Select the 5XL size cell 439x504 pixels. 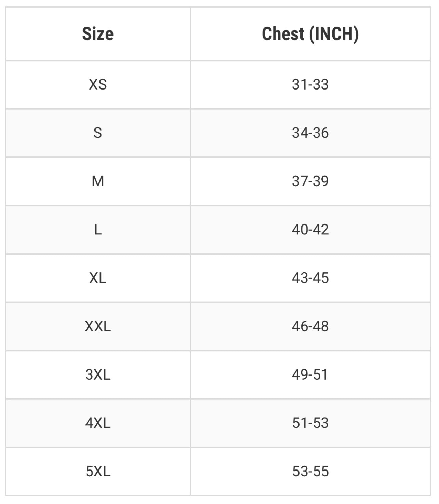98,472
